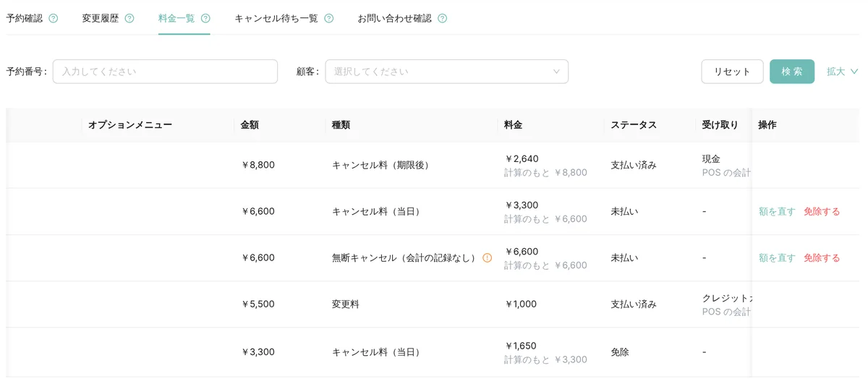Click 額を直す in キャンセル料（当日）¥3,300 row
Viewport: 868px width, 384px height.
777,212
